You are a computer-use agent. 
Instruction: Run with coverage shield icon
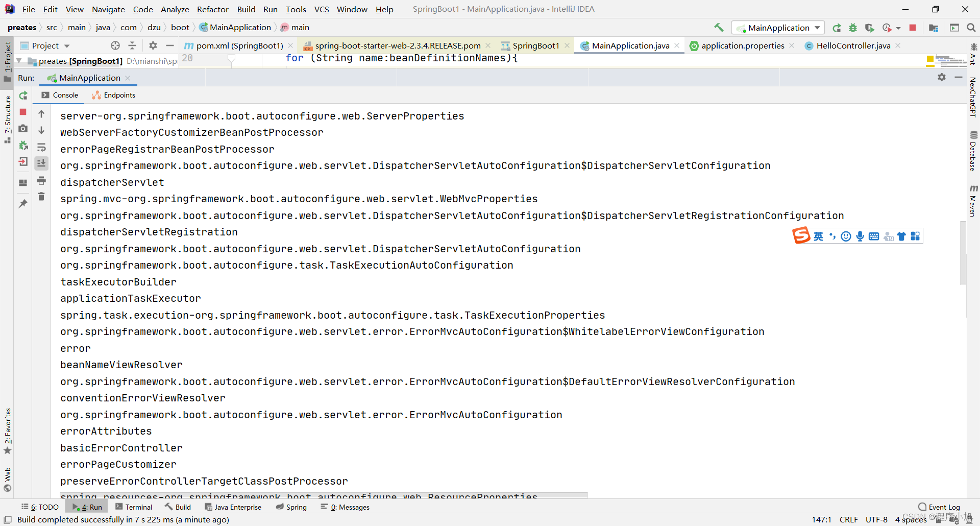click(870, 28)
